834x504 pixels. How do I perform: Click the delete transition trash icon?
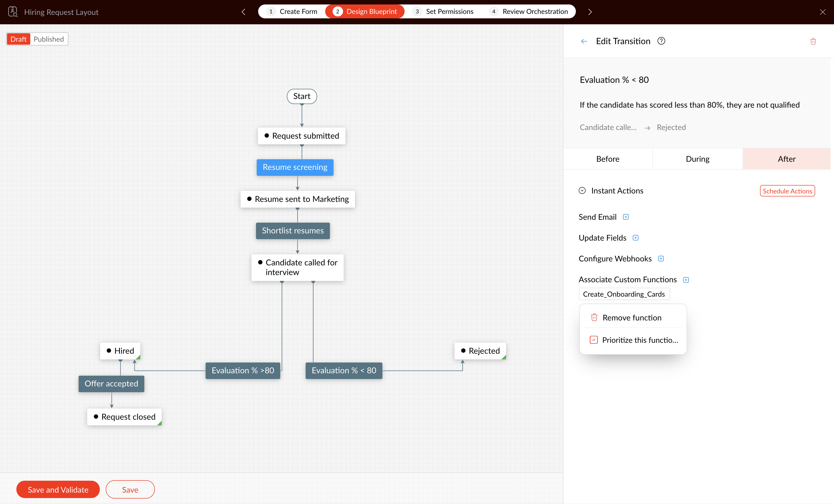813,41
